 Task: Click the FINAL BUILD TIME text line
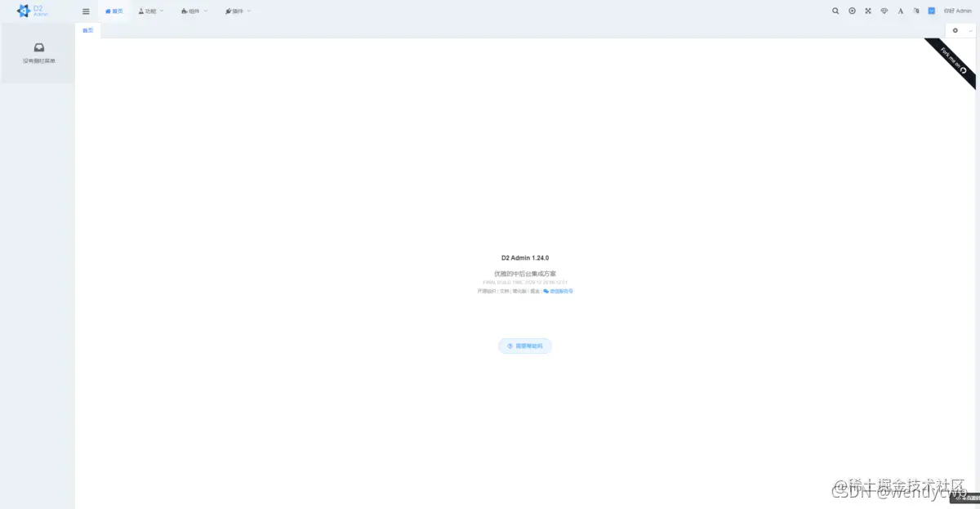click(525, 283)
